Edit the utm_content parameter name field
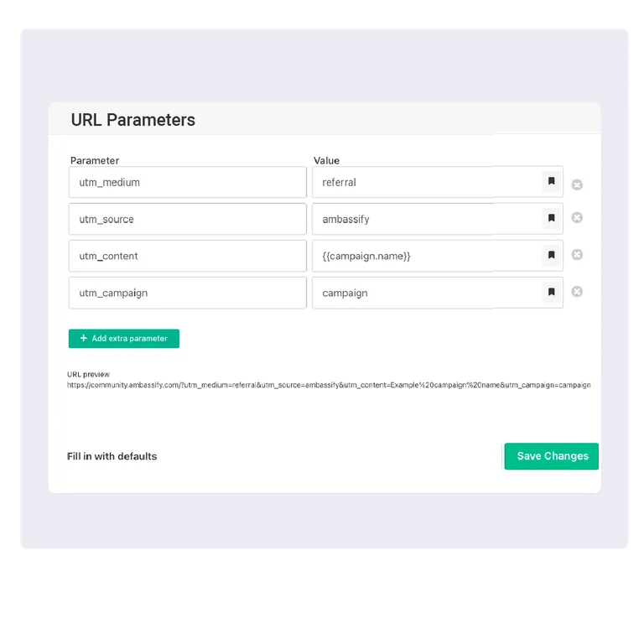 [188, 256]
